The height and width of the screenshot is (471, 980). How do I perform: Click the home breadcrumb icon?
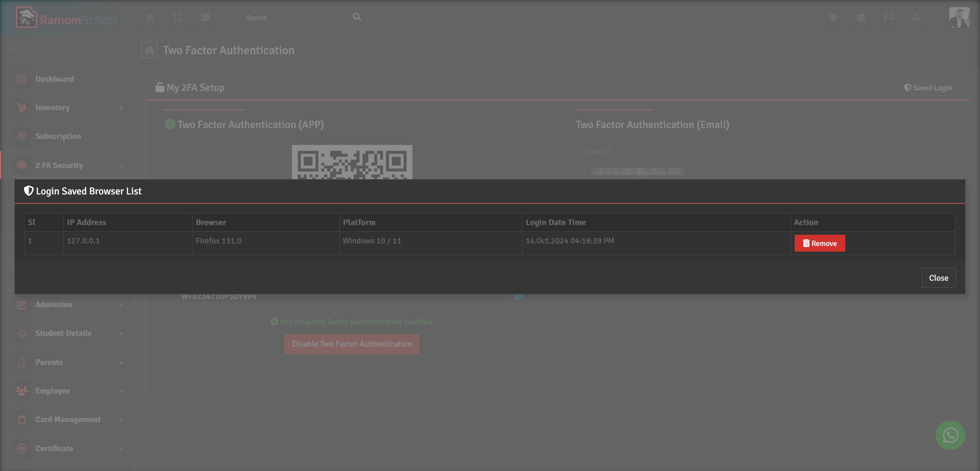click(149, 50)
